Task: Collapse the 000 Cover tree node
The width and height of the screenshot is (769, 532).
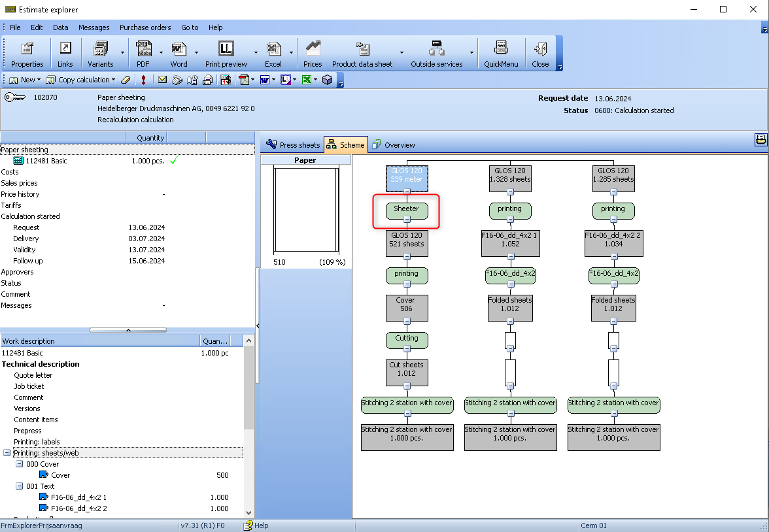Action: (19, 464)
